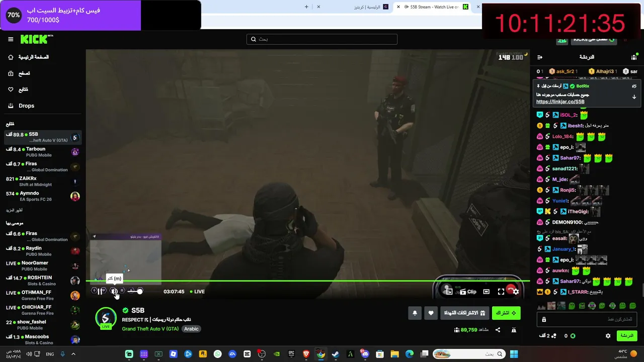Click gift subscriptions الاشتراكات المُهداة button
The image size is (644, 362).
[x=464, y=313]
